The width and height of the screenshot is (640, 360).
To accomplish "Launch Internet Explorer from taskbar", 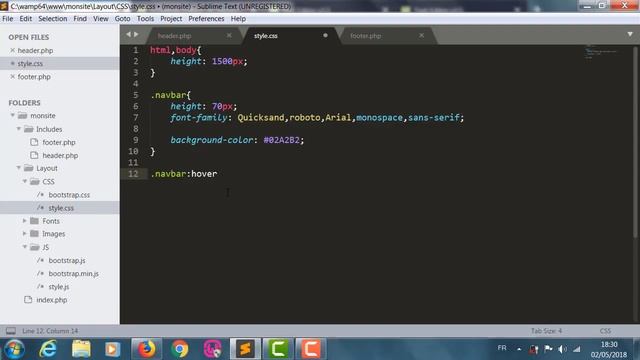I will click(x=48, y=349).
